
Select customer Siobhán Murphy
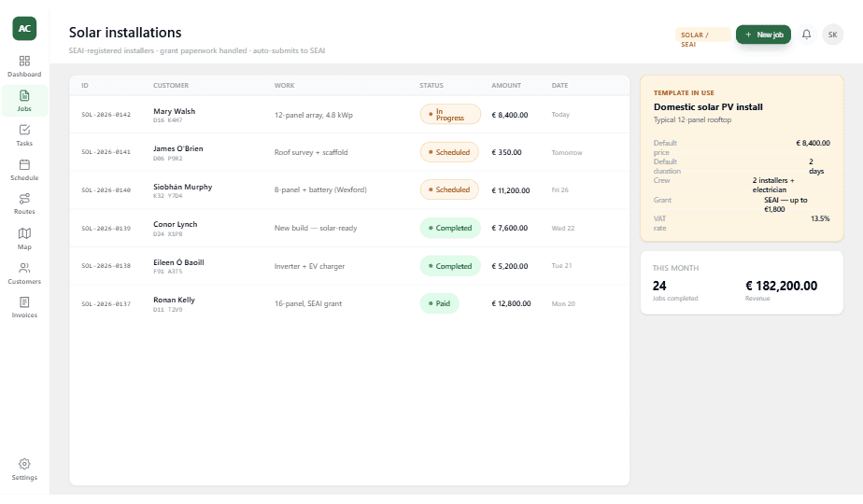pyautogui.click(x=182, y=187)
